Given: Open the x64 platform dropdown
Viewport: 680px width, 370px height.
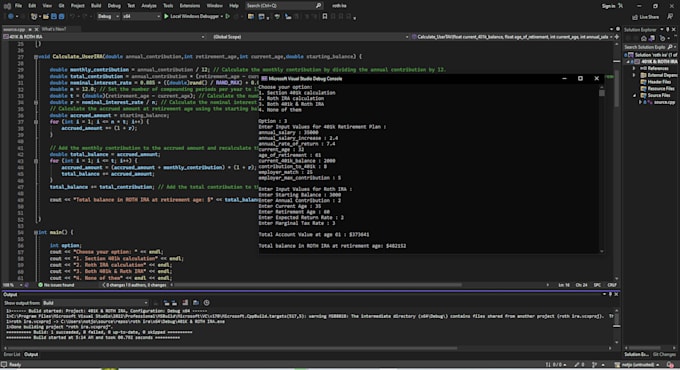Looking at the screenshot, I should pos(141,16).
